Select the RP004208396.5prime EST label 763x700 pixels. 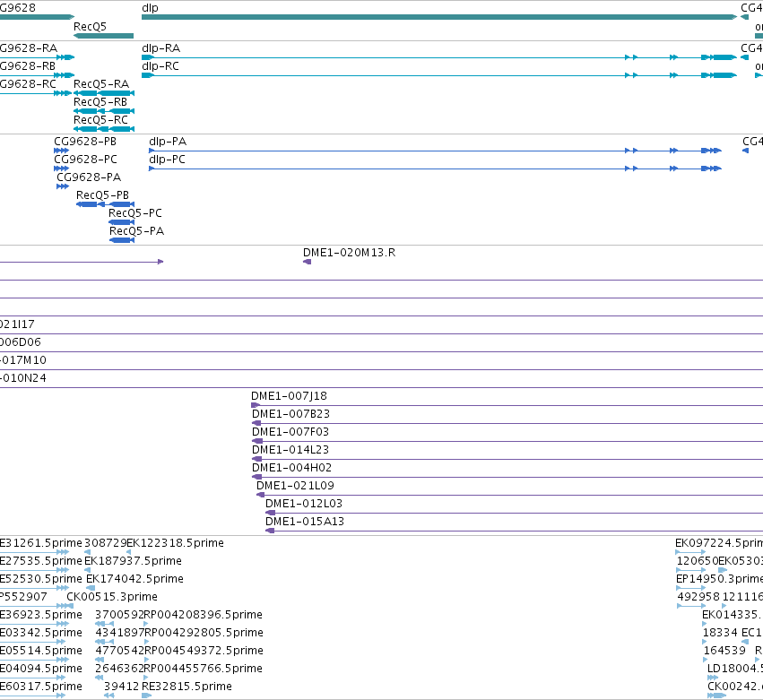click(x=204, y=616)
